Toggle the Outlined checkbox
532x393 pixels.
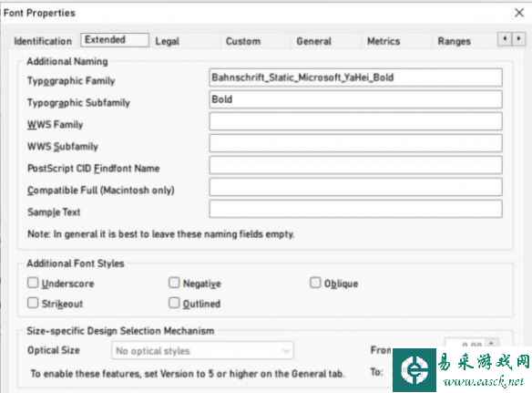(174, 303)
